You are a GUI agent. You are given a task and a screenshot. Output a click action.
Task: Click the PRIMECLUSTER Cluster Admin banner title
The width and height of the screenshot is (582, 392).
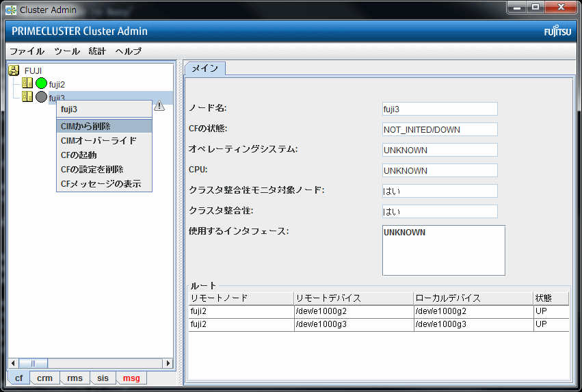coord(79,31)
